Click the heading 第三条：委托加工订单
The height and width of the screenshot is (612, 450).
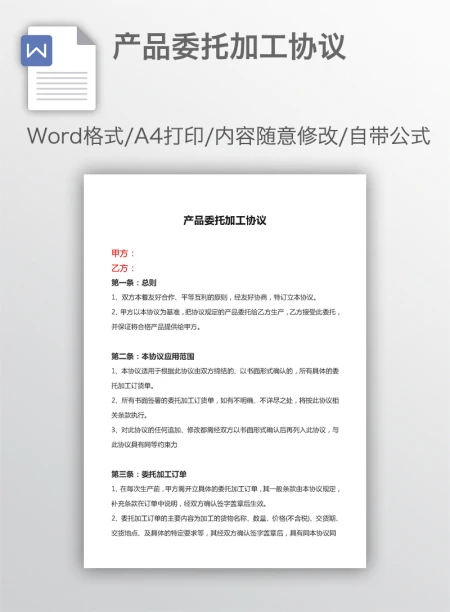149,474
